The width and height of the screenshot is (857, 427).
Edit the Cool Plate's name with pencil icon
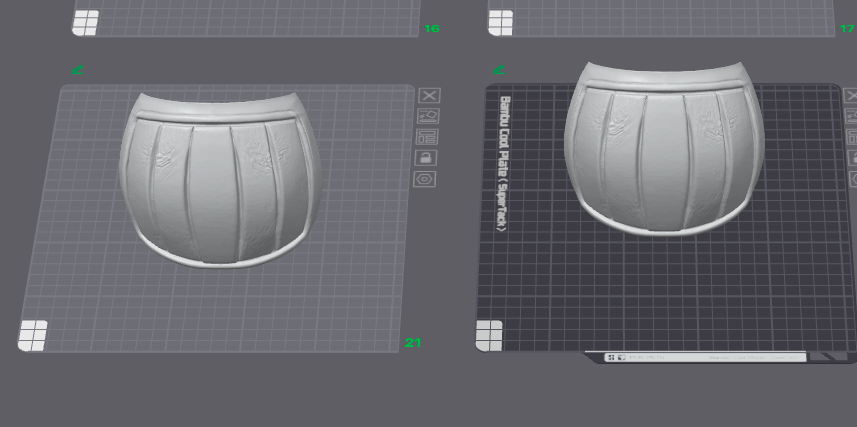point(499,69)
